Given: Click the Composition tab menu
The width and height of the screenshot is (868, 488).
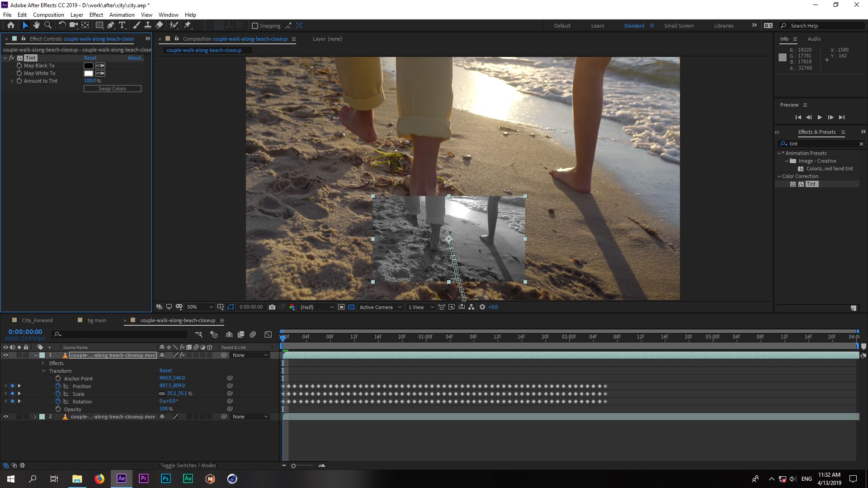Looking at the screenshot, I should coord(47,14).
